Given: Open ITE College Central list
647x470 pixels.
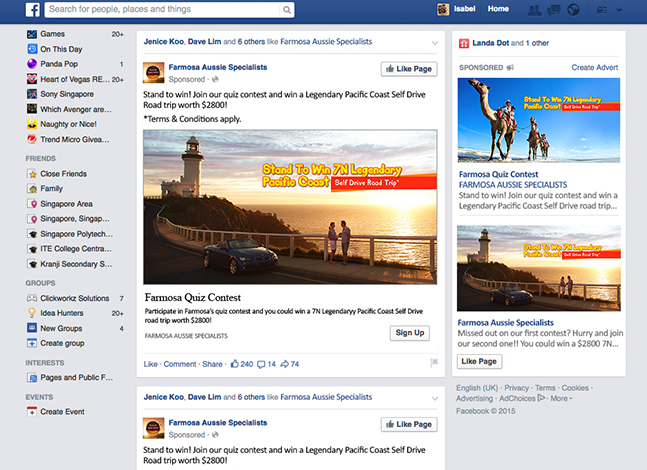Looking at the screenshot, I should click(76, 249).
